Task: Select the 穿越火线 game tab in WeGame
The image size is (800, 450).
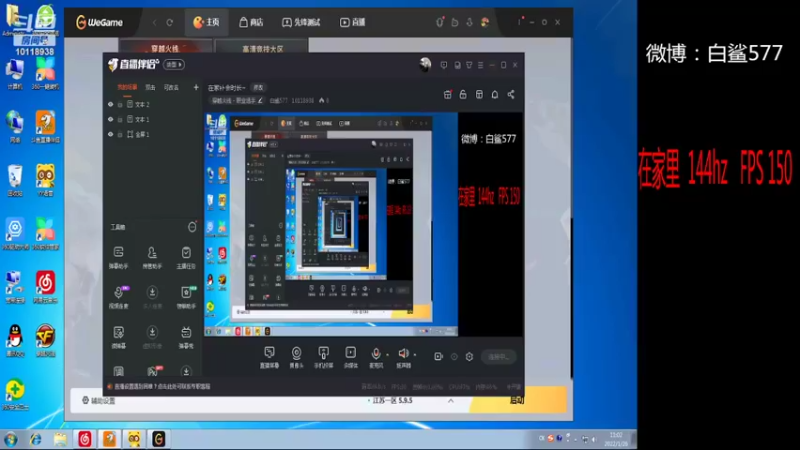Action: [x=165, y=48]
